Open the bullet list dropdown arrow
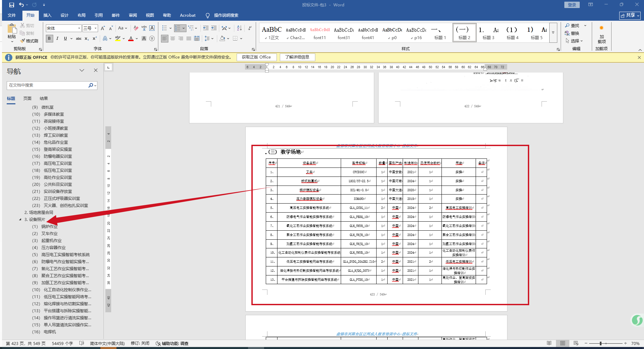The height and width of the screenshot is (349, 644). (170, 28)
